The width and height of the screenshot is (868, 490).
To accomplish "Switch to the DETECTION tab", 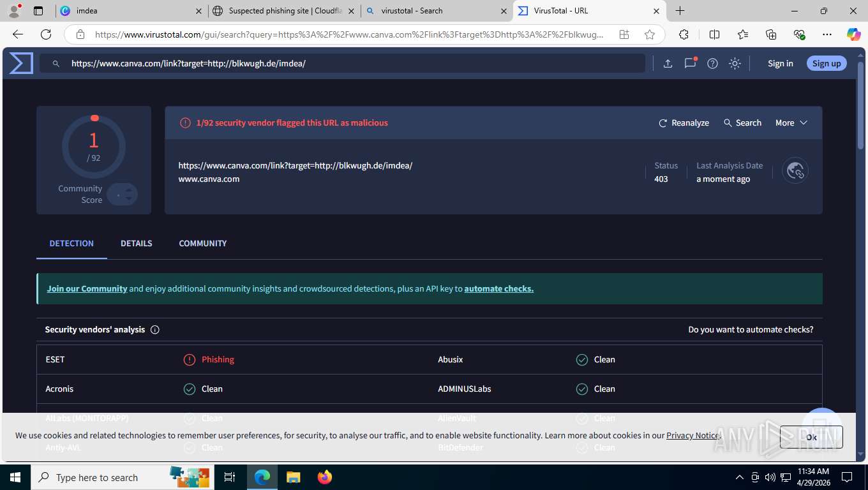I will pos(71,243).
